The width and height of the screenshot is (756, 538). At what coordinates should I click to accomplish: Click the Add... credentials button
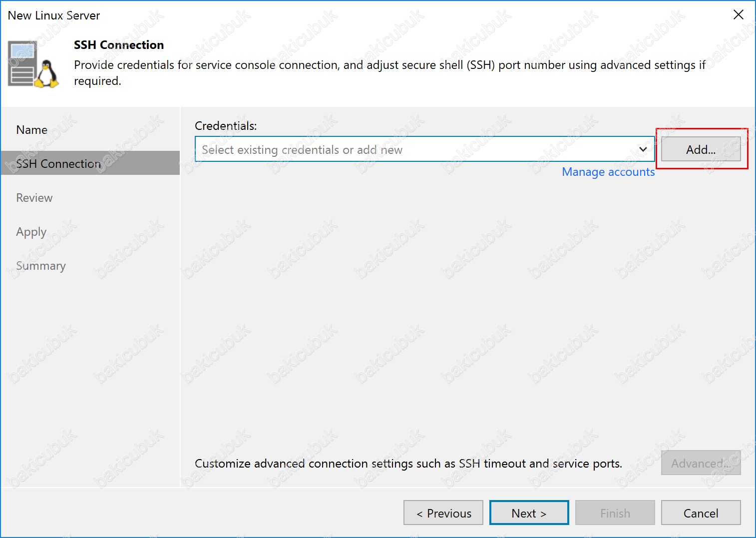(x=701, y=149)
